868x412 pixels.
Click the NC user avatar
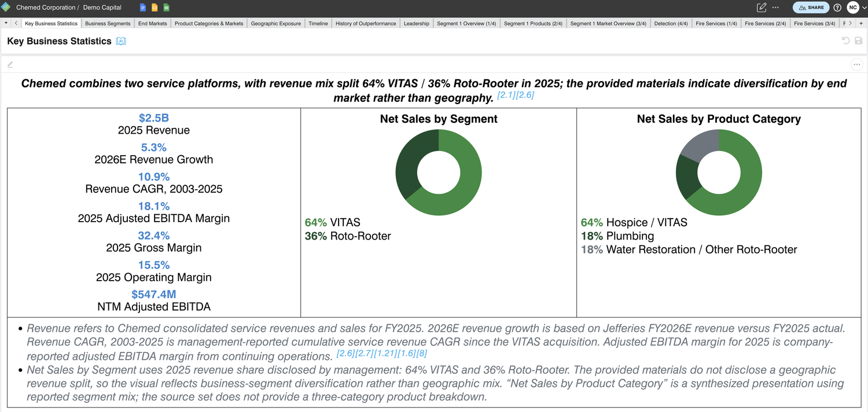click(853, 8)
